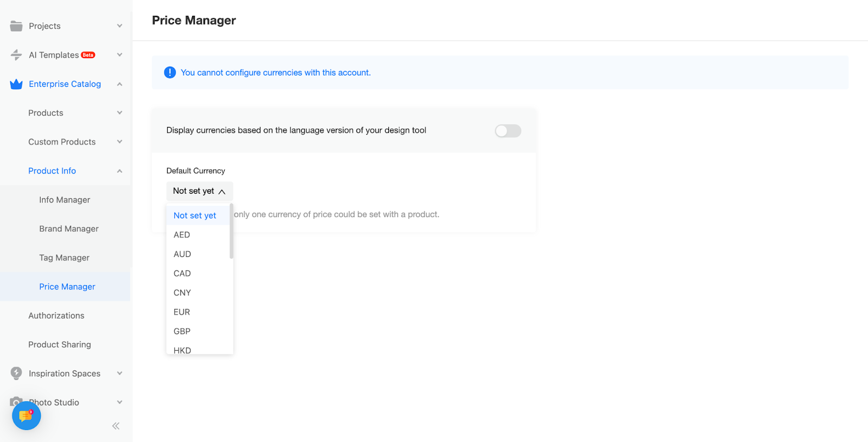Choose AUD in the currency dropdown

[182, 254]
